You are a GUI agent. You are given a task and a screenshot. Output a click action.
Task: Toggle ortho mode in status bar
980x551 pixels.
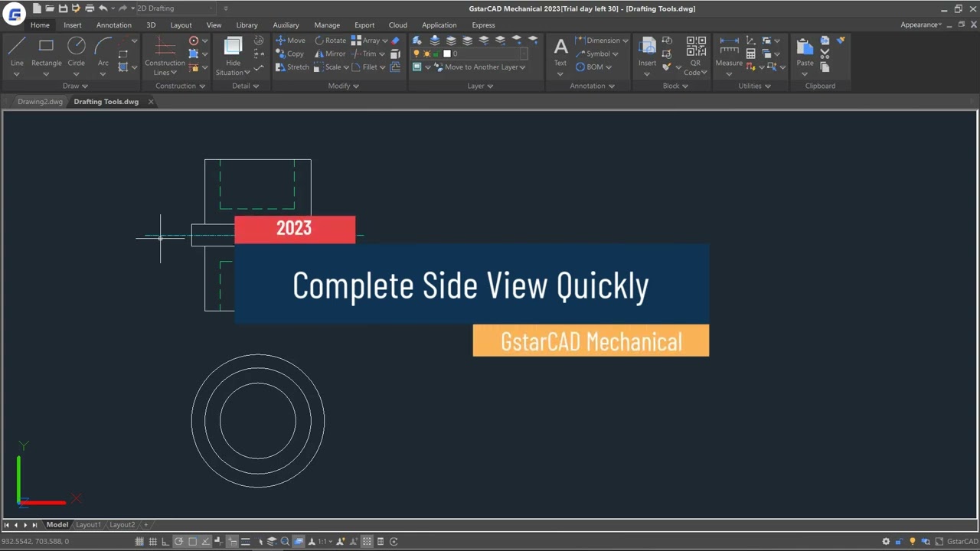(x=165, y=541)
